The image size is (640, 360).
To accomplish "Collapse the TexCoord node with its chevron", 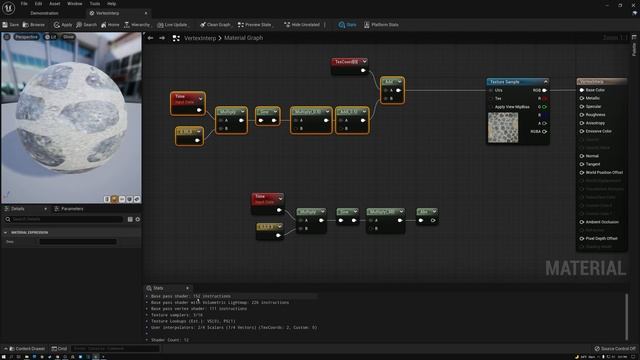I will pyautogui.click(x=364, y=62).
